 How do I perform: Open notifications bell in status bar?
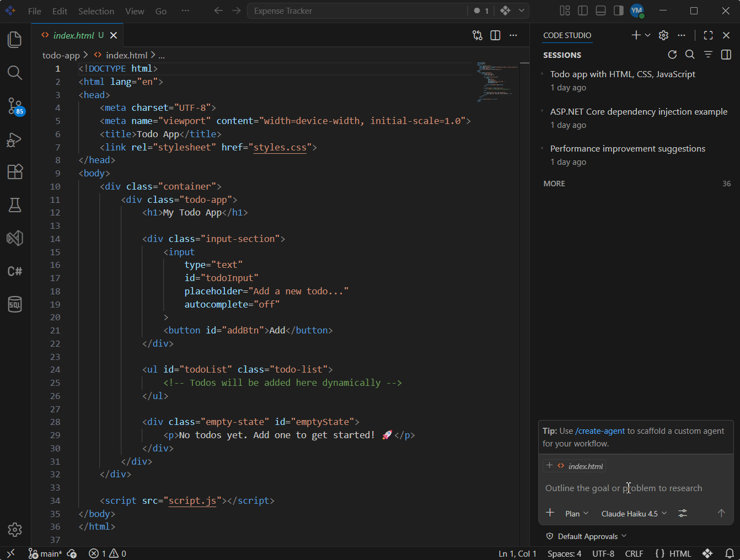pyautogui.click(x=729, y=553)
